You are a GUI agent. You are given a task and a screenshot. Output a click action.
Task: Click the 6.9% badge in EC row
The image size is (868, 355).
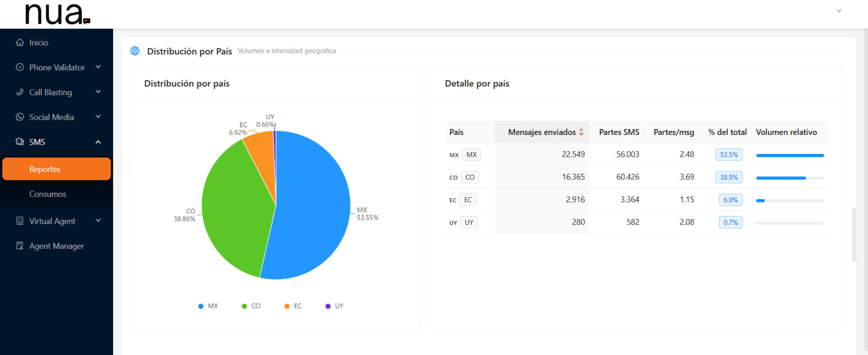tap(730, 200)
